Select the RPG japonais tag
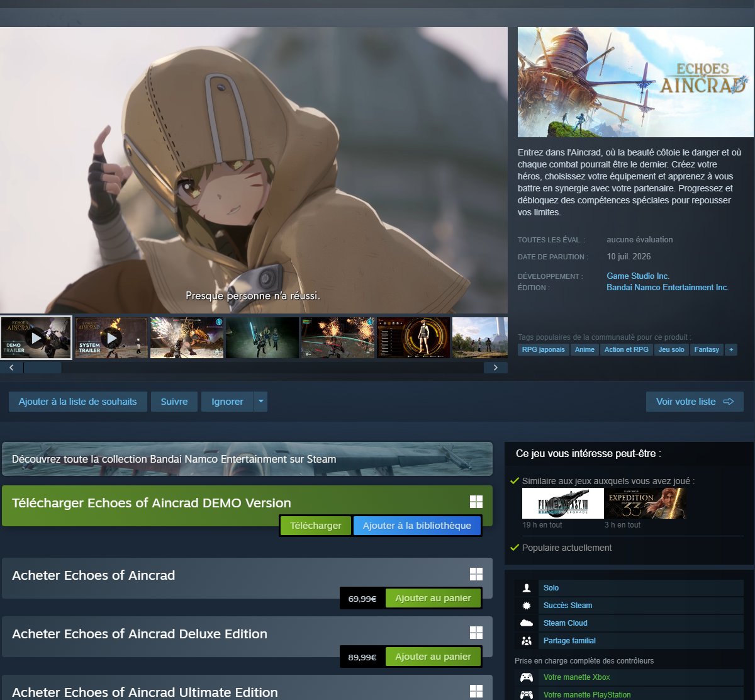This screenshot has height=700, width=755. point(544,349)
